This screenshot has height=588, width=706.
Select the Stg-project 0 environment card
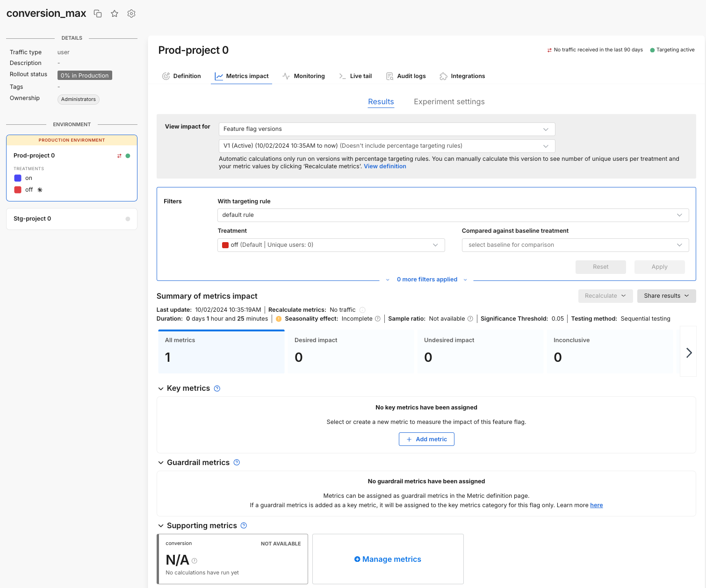[x=72, y=219]
